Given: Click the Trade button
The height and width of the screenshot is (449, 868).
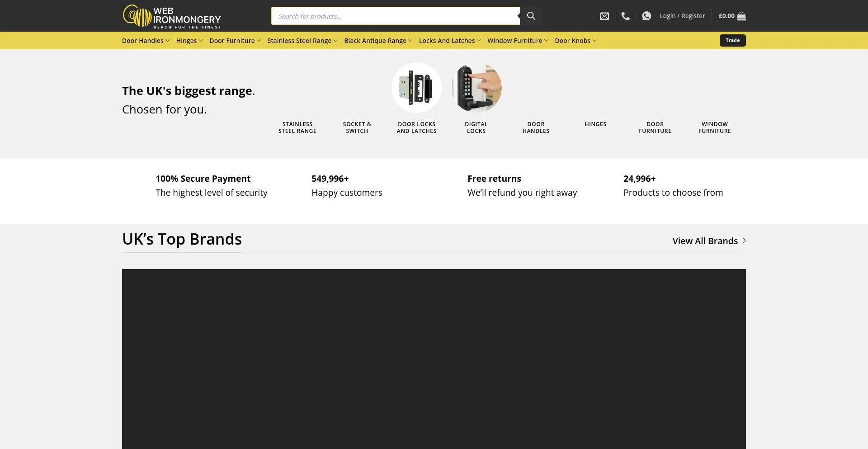Looking at the screenshot, I should (x=732, y=41).
